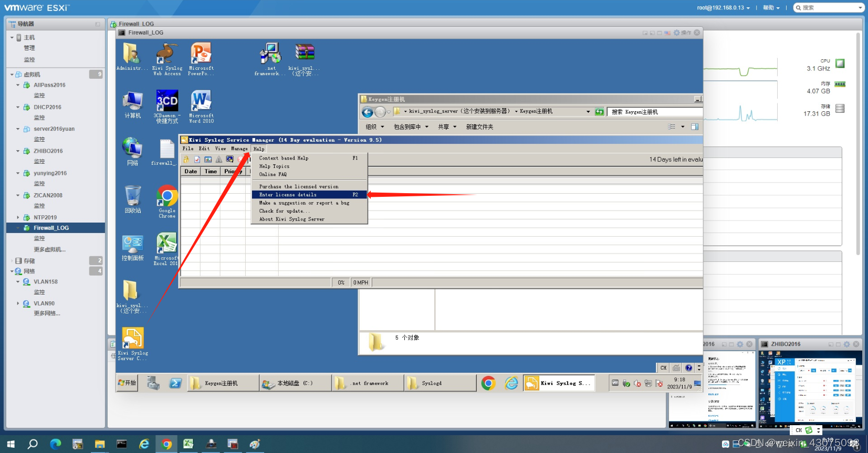Click the storage icon beside 17.31 GB
Image resolution: width=868 pixels, height=453 pixels.
[x=840, y=109]
